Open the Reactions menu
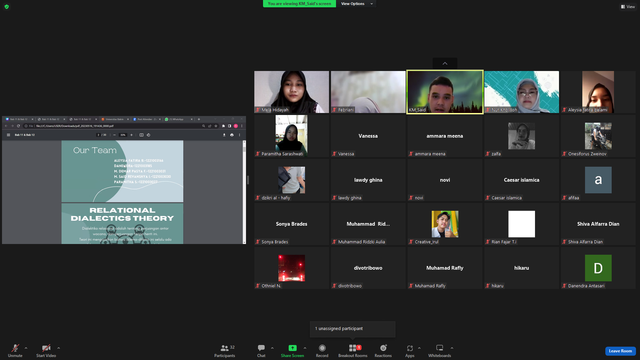Image resolution: width=640 pixels, height=360 pixels. [x=383, y=350]
